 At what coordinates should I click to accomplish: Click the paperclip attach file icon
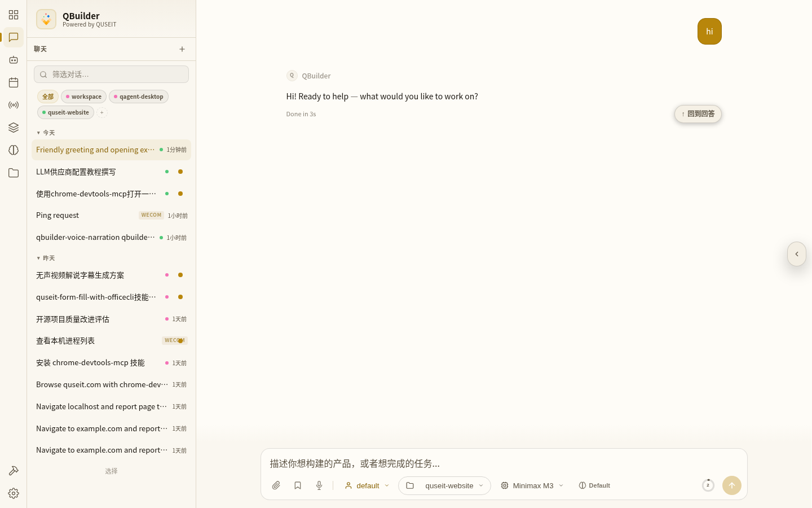[276, 485]
